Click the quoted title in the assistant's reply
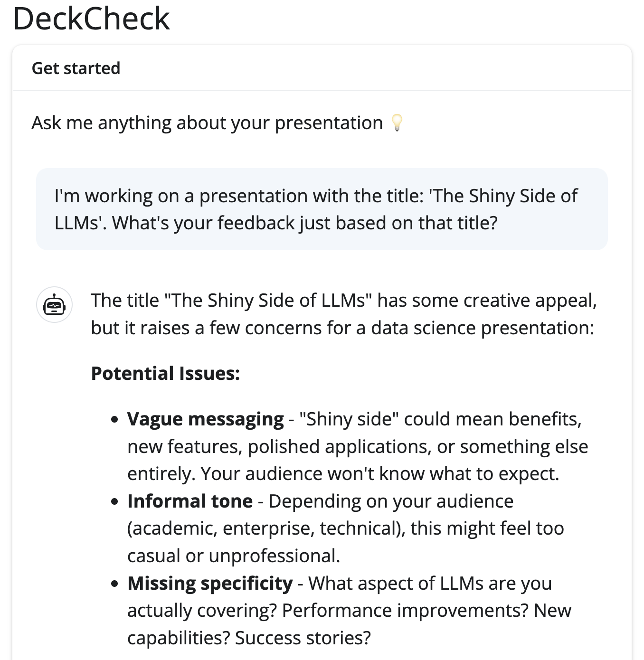 click(268, 300)
